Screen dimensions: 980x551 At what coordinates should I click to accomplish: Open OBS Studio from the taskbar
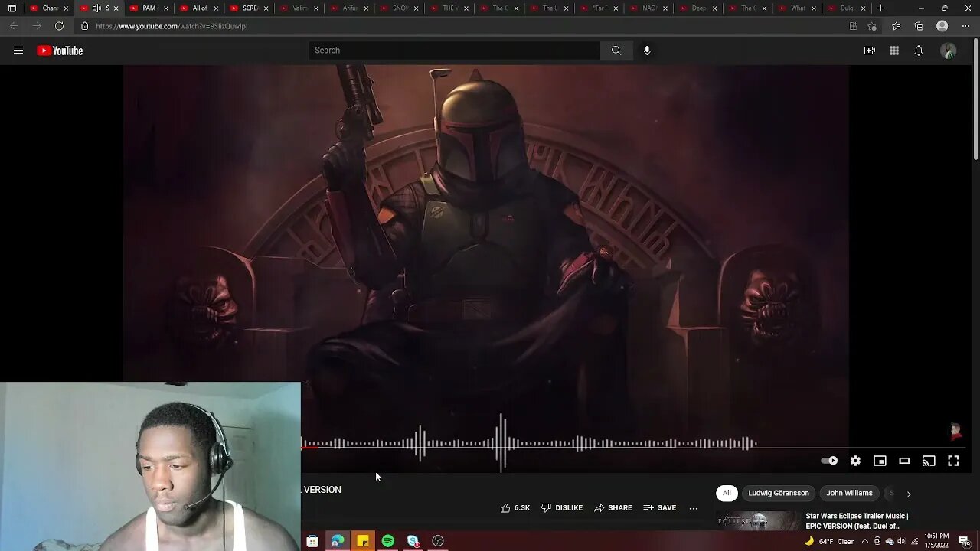click(x=438, y=541)
